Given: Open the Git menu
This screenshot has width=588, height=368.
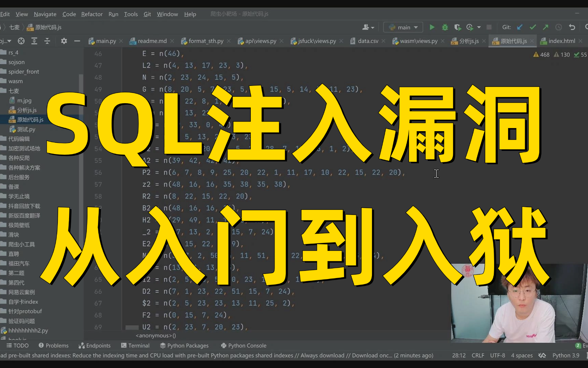Looking at the screenshot, I should point(147,14).
